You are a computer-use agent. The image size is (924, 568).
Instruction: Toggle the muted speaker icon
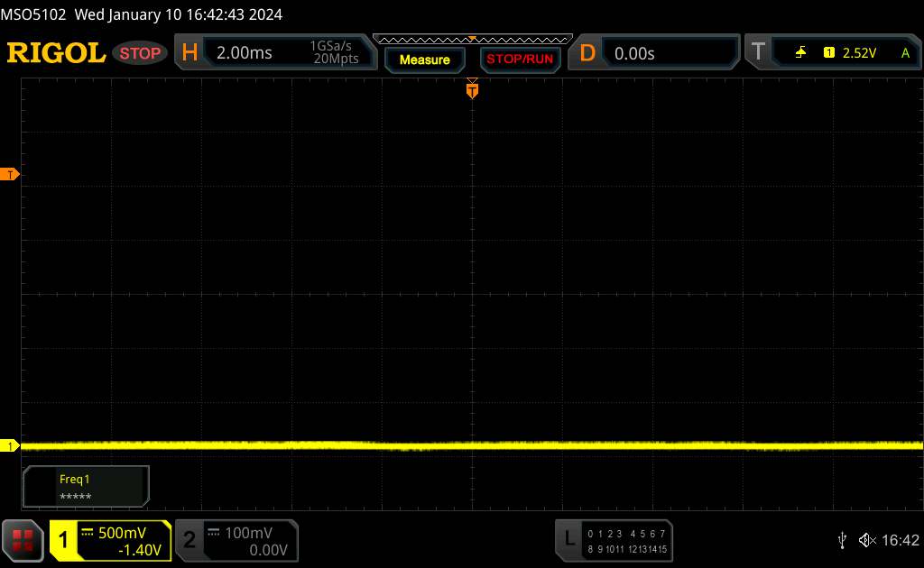point(867,540)
